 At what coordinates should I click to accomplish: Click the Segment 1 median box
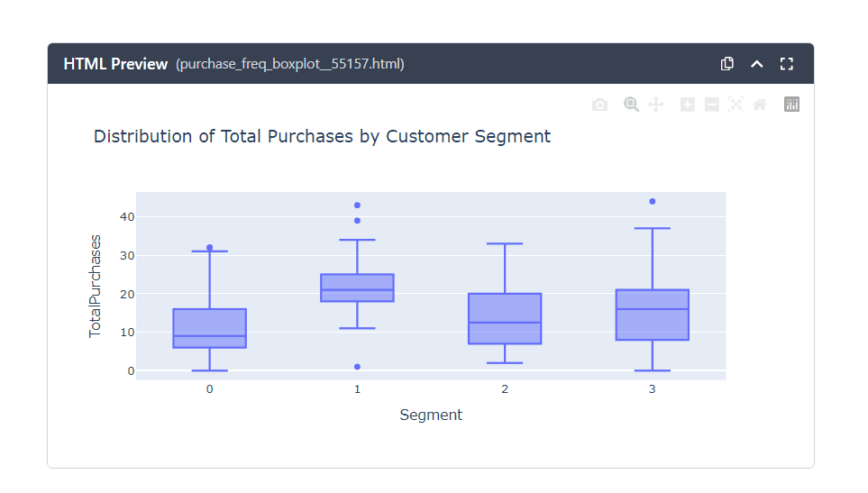[x=357, y=289]
